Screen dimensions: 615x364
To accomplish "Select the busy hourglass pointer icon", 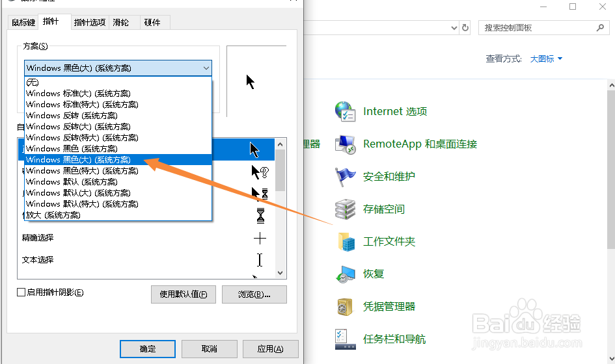I will [x=260, y=216].
